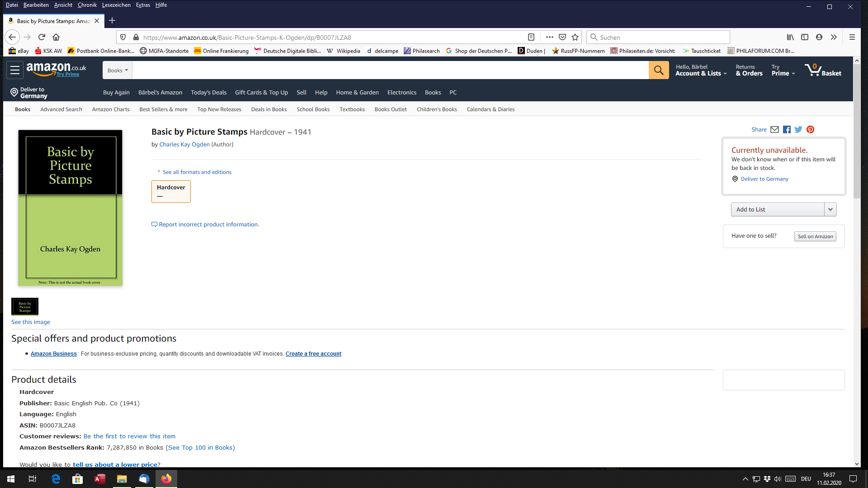The width and height of the screenshot is (868, 488).
Task: Toggle Firefox reader view icon
Action: tap(531, 37)
